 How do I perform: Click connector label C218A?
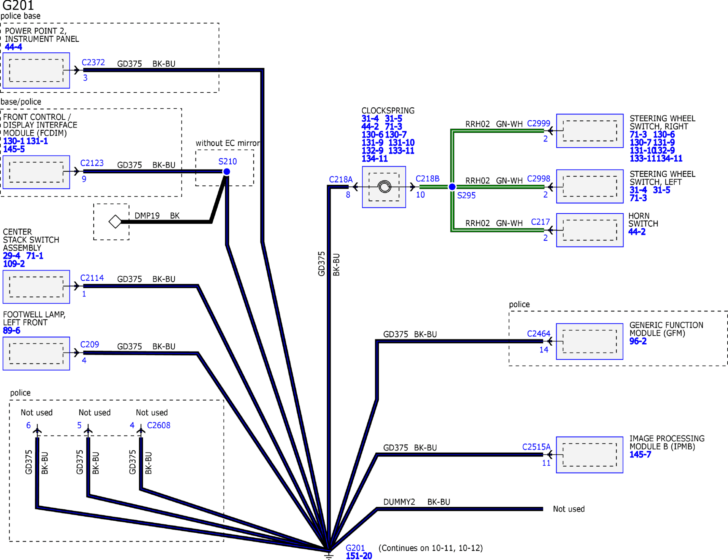(340, 179)
